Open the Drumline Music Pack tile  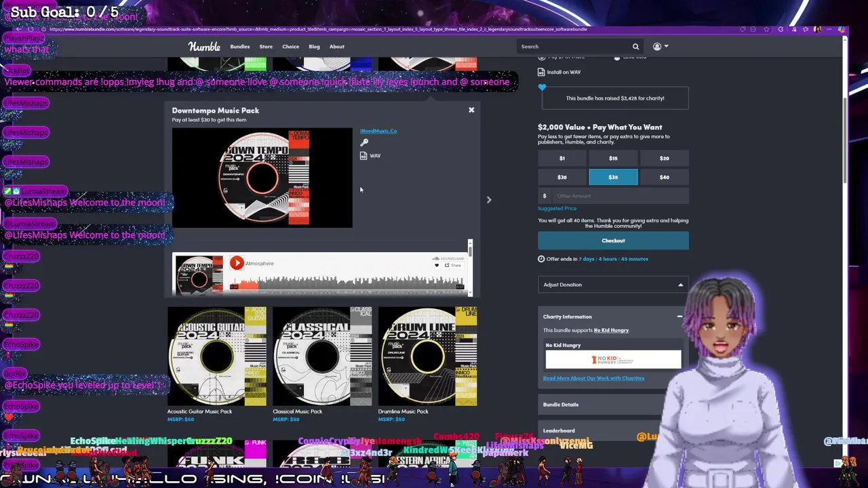pos(427,356)
